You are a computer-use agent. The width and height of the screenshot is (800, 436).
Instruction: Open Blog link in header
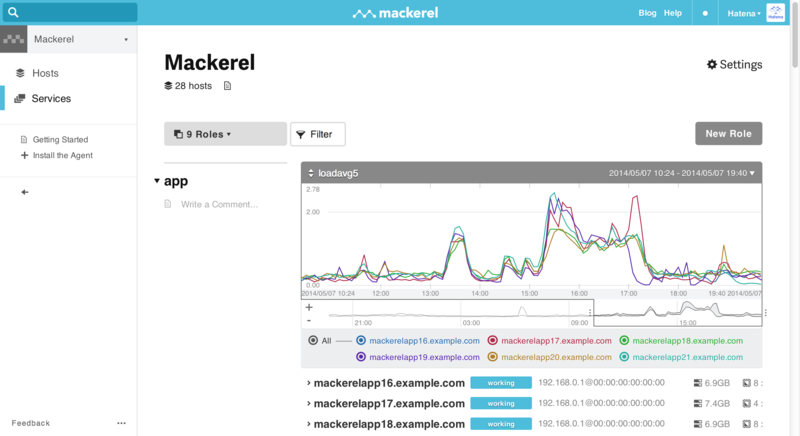click(647, 13)
